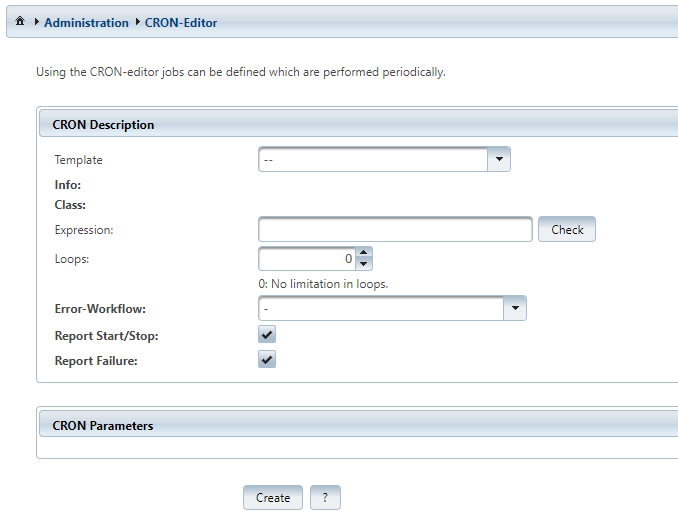Screen dimensions: 678x526
Task: Expand the Error-Workflow dropdown arrow
Action: pos(514,309)
